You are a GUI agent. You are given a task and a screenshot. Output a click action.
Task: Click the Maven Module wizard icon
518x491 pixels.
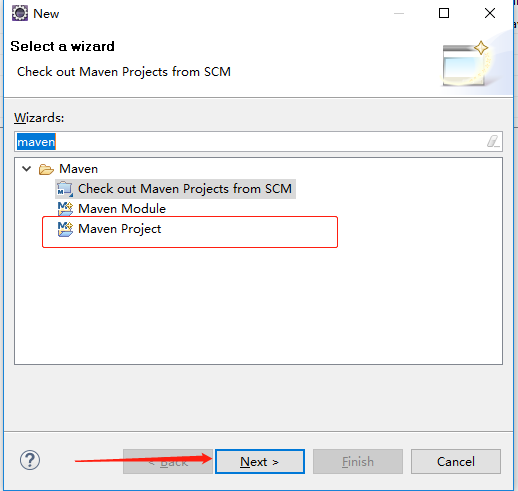point(65,209)
